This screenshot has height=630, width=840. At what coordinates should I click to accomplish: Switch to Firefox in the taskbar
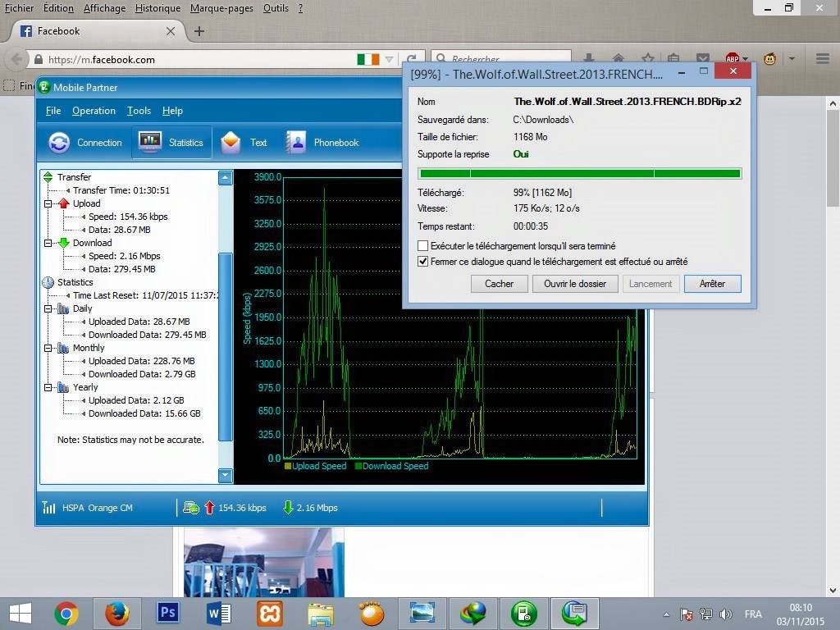pyautogui.click(x=116, y=614)
